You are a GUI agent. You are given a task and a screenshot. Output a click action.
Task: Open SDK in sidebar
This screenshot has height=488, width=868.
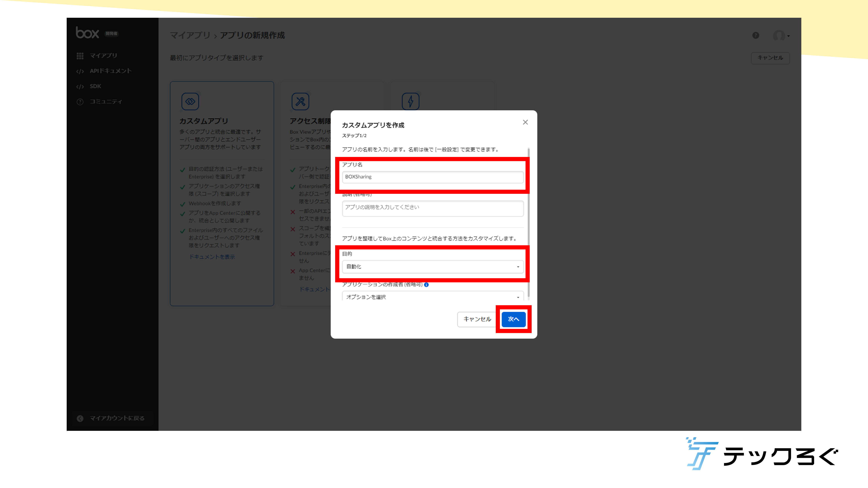click(x=95, y=86)
